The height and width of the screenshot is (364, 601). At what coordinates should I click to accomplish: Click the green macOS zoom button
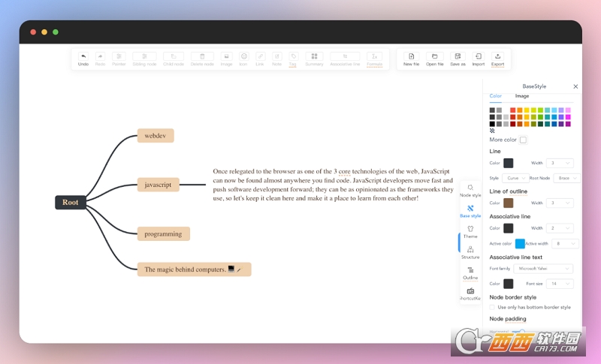tap(56, 32)
